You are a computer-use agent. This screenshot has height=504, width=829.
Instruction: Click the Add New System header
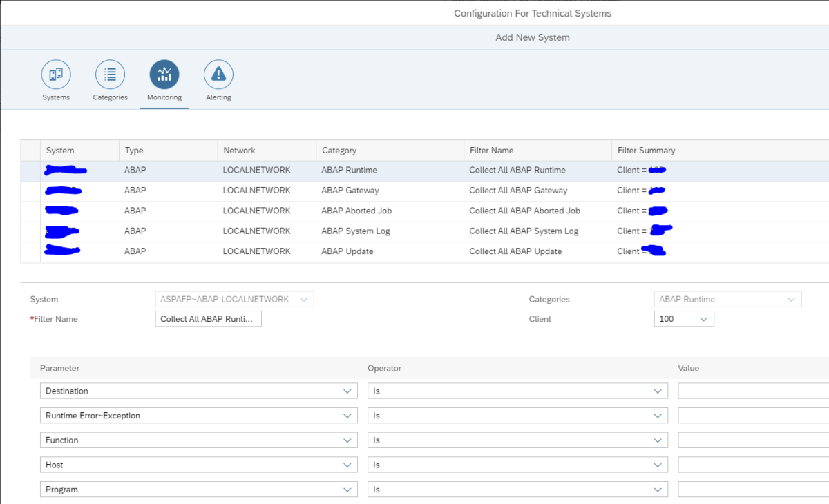[x=532, y=37]
